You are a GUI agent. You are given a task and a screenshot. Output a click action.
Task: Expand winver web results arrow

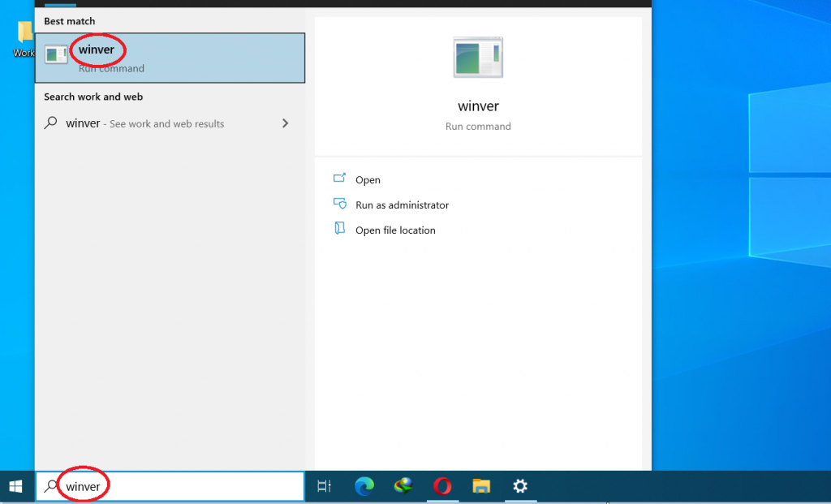click(285, 123)
